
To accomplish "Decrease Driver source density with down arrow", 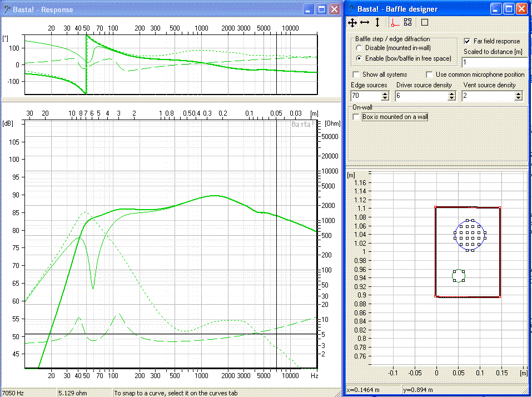I will pyautogui.click(x=453, y=98).
